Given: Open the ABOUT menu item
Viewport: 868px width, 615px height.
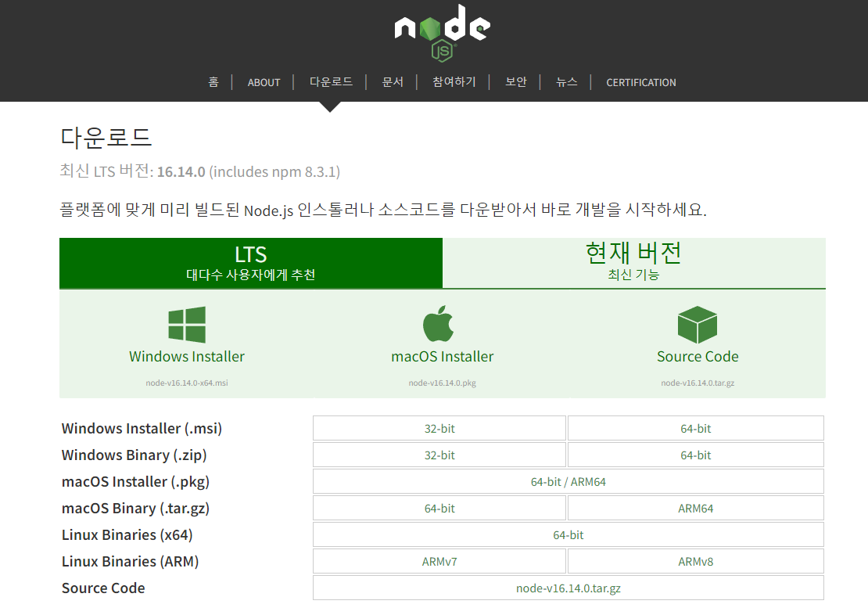Looking at the screenshot, I should click(264, 83).
